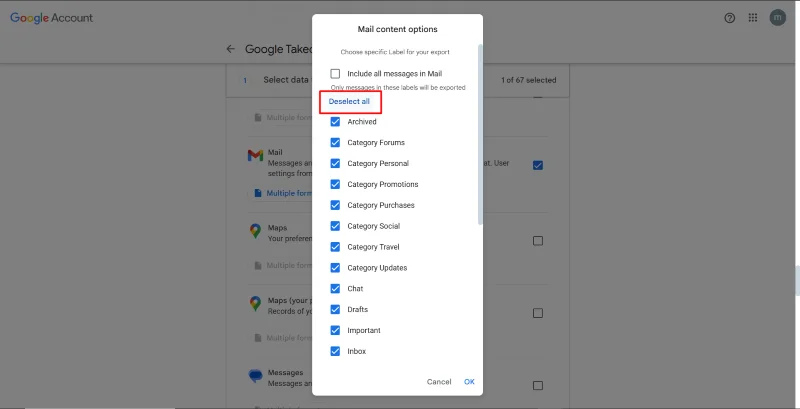Click Mail's Multiple formats button

(x=282, y=193)
